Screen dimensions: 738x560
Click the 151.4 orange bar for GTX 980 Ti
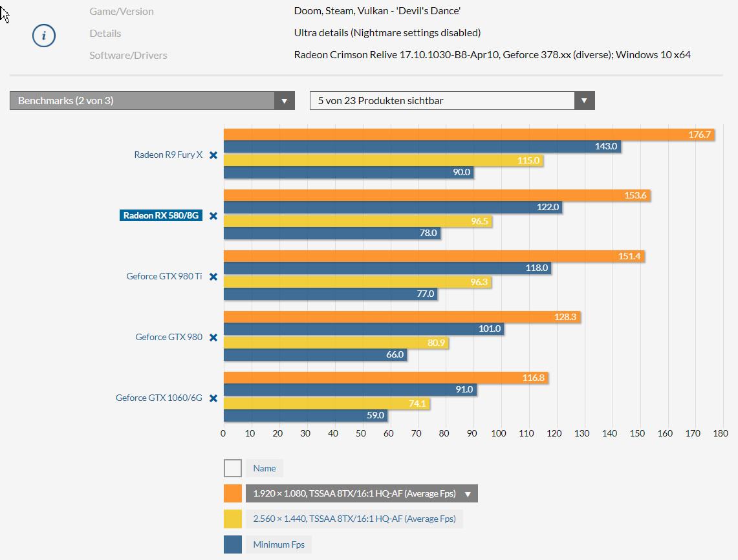coord(434,256)
